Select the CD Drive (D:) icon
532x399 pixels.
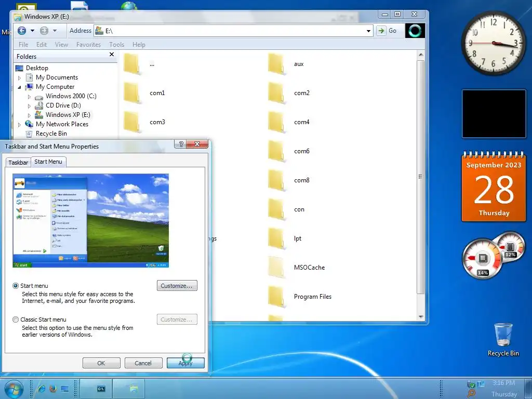click(39, 105)
